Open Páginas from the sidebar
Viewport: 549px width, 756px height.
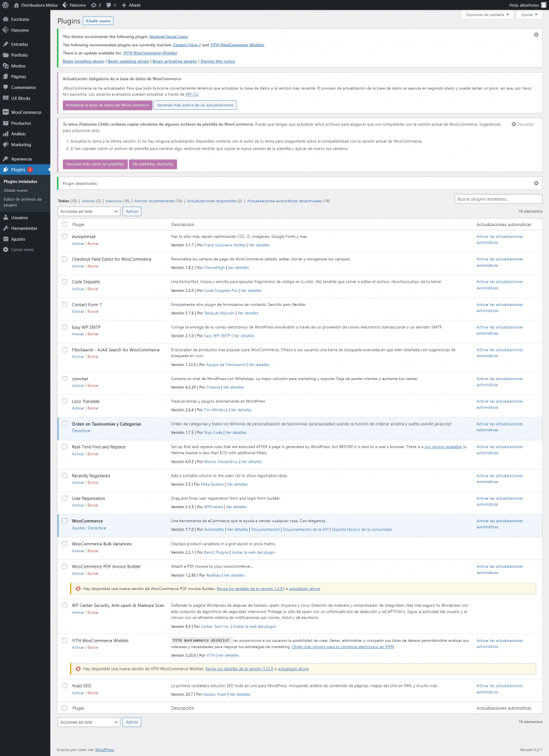coord(18,77)
